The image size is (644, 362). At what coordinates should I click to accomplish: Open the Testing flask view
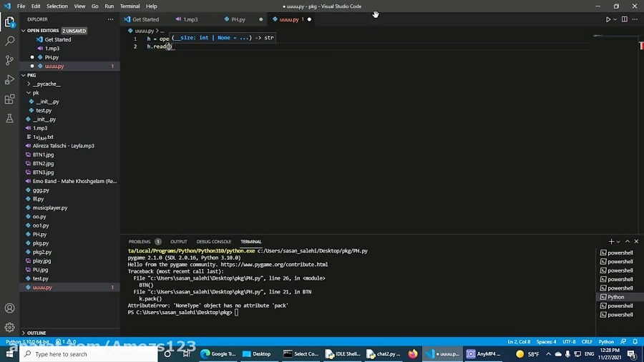click(9, 118)
